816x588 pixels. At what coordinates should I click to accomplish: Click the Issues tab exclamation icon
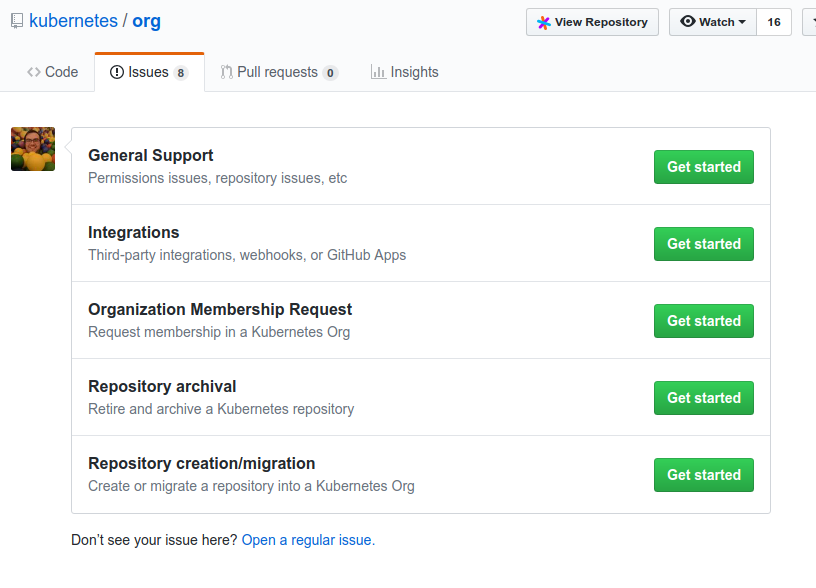tap(117, 72)
